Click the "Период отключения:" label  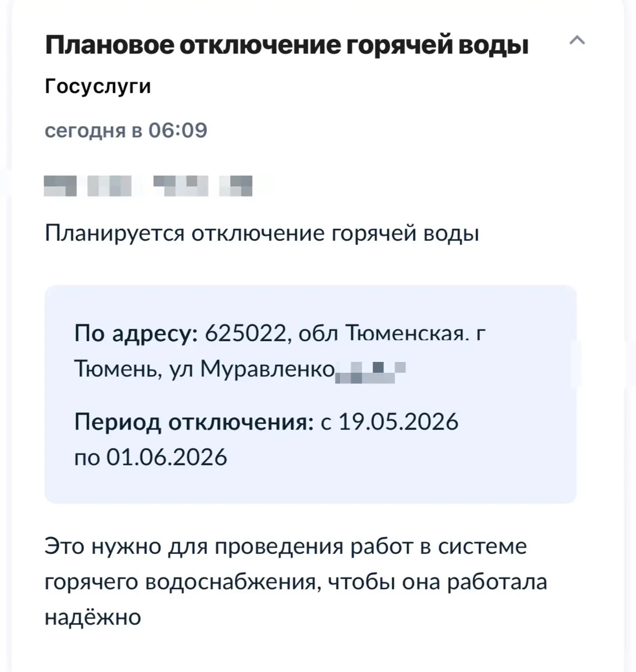(x=194, y=421)
